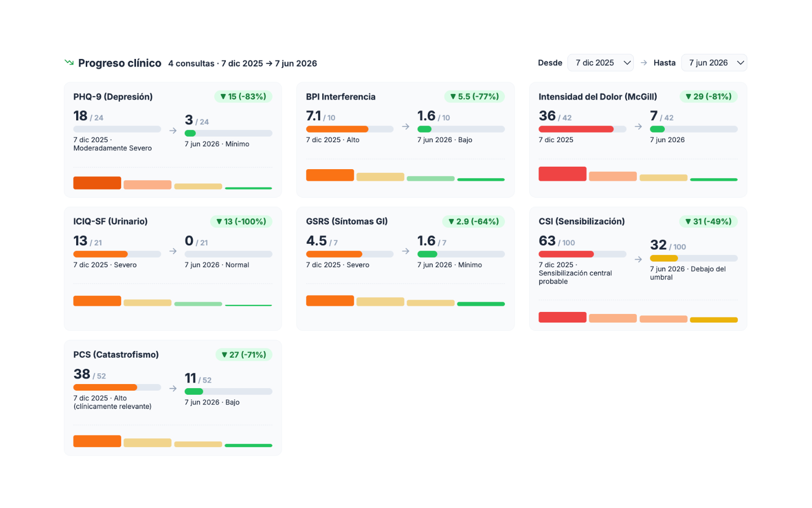The width and height of the screenshot is (812, 508).
Task: Click 'Sensibilización central probable' CSI label
Action: [x=575, y=277]
